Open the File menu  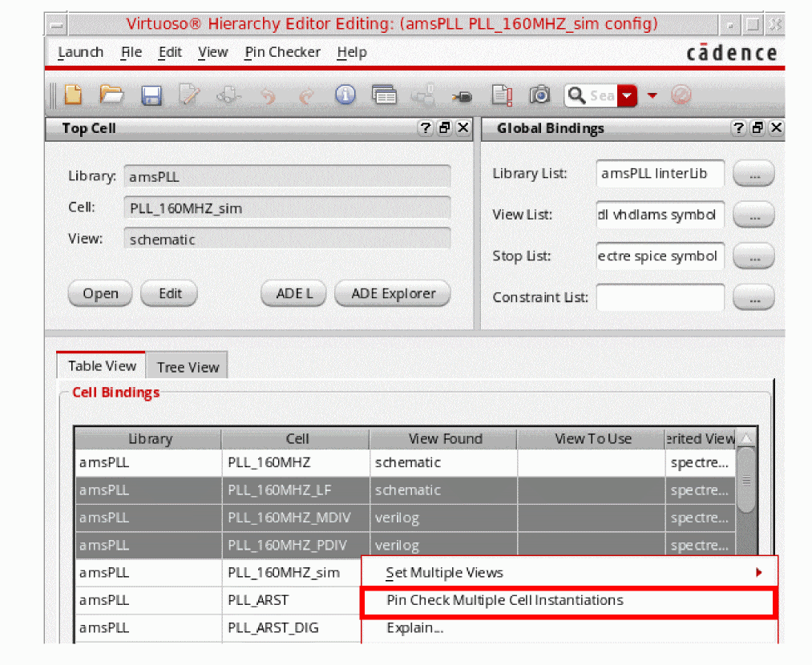[131, 52]
